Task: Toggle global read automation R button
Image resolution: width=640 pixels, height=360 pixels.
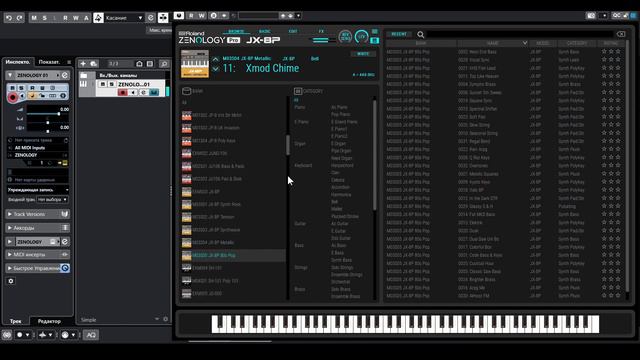Action: coord(65,18)
